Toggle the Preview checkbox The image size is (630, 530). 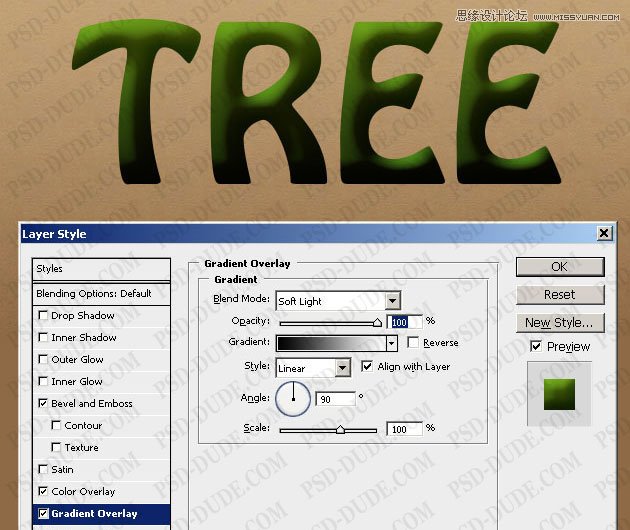536,346
